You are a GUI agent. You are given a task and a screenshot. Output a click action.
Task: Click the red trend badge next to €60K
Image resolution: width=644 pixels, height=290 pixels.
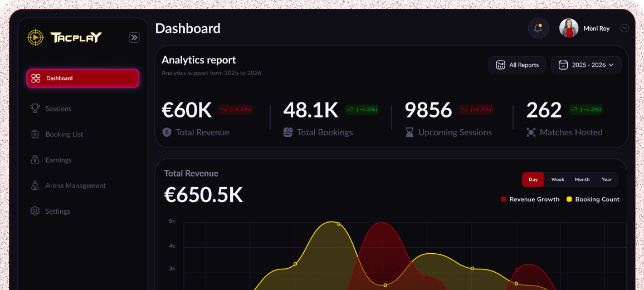click(x=235, y=110)
